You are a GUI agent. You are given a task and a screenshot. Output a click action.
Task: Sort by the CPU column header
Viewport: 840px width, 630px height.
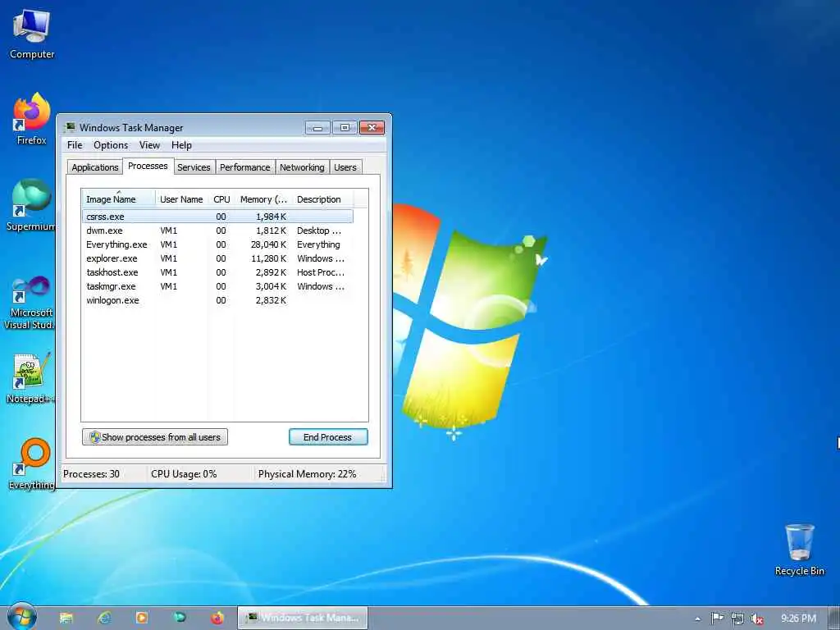tap(221, 199)
